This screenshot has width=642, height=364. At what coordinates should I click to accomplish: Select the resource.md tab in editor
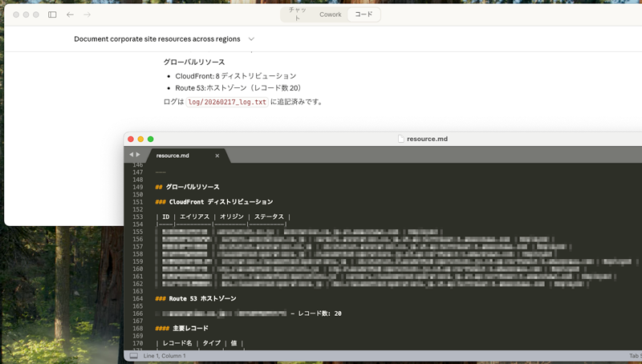pyautogui.click(x=173, y=156)
